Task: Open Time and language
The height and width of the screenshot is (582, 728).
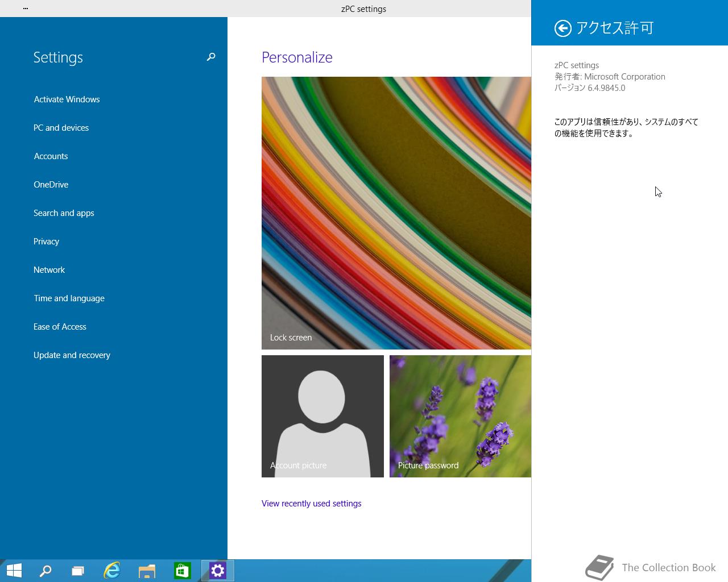Action: point(69,298)
